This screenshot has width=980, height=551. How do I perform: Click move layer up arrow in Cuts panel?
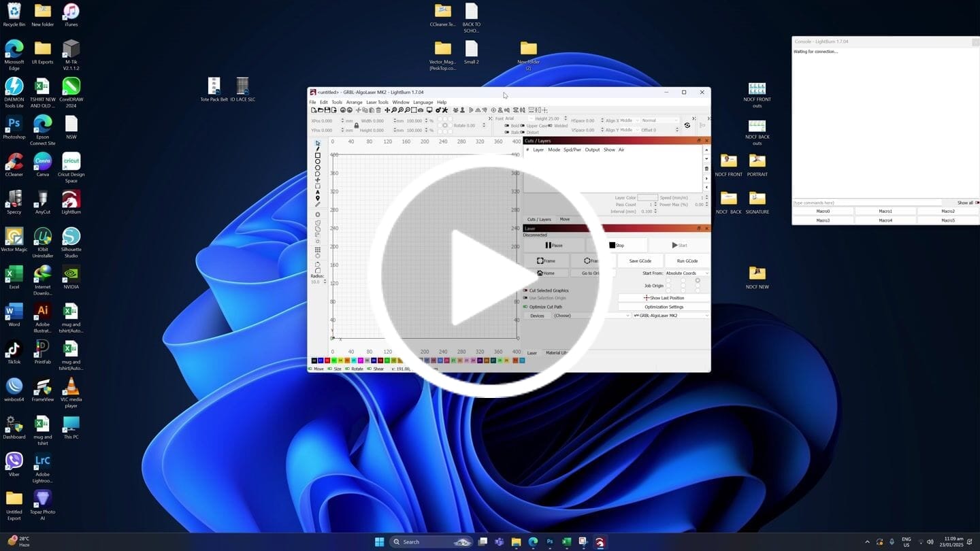(706, 150)
